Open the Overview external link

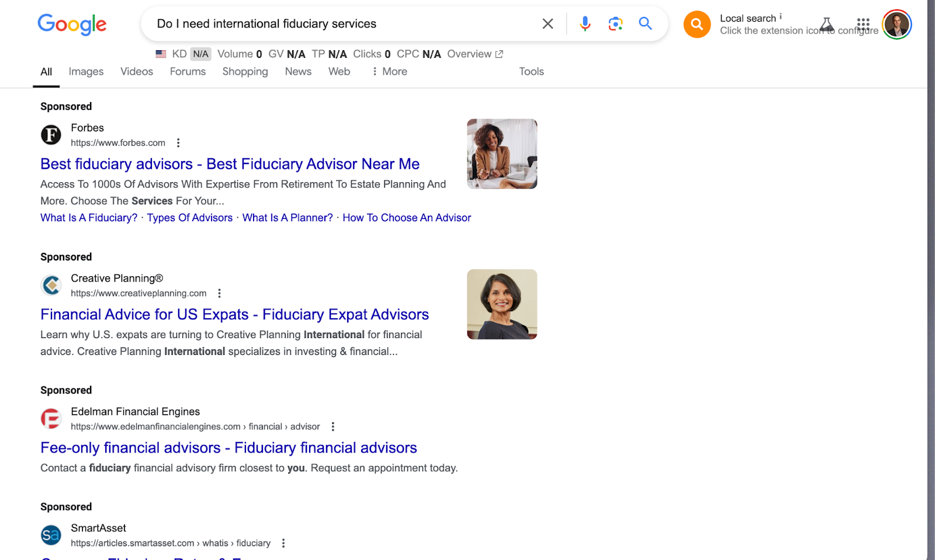(475, 54)
